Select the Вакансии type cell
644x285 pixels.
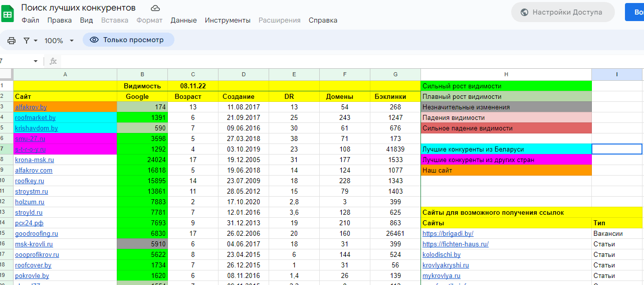(617, 233)
